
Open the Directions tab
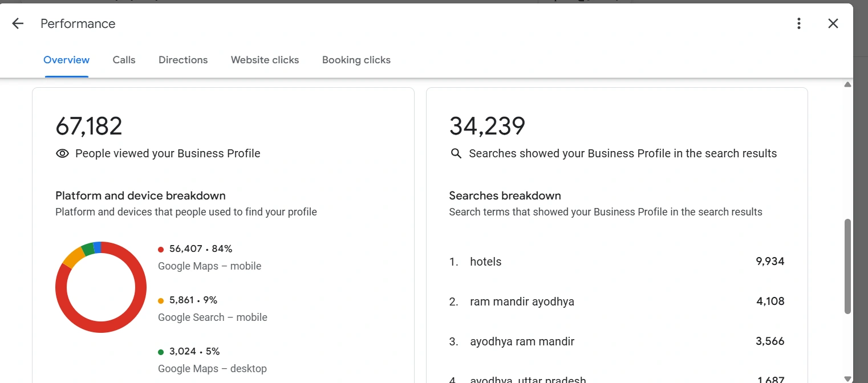coord(183,60)
